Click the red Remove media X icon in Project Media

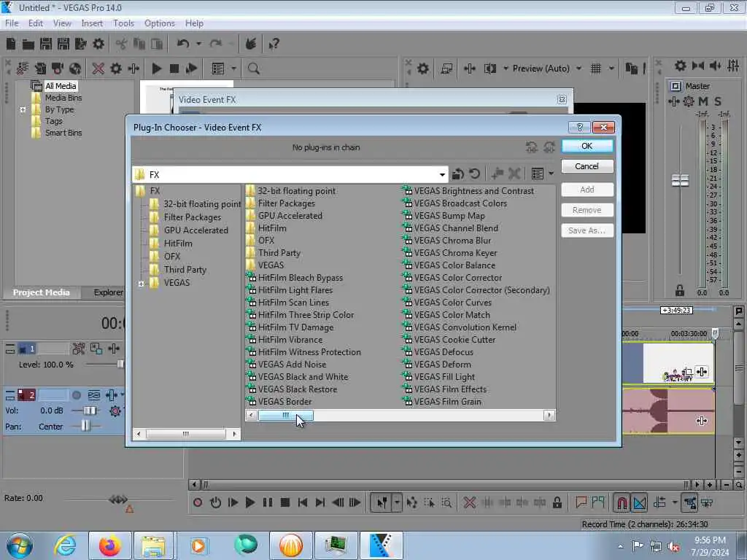[98, 69]
